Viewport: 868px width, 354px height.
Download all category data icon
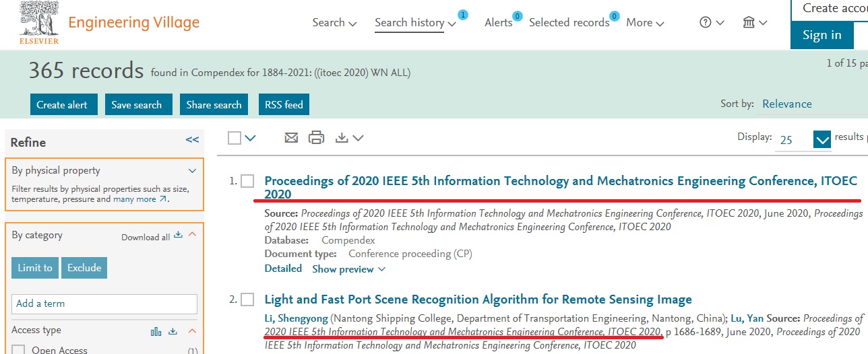point(178,235)
